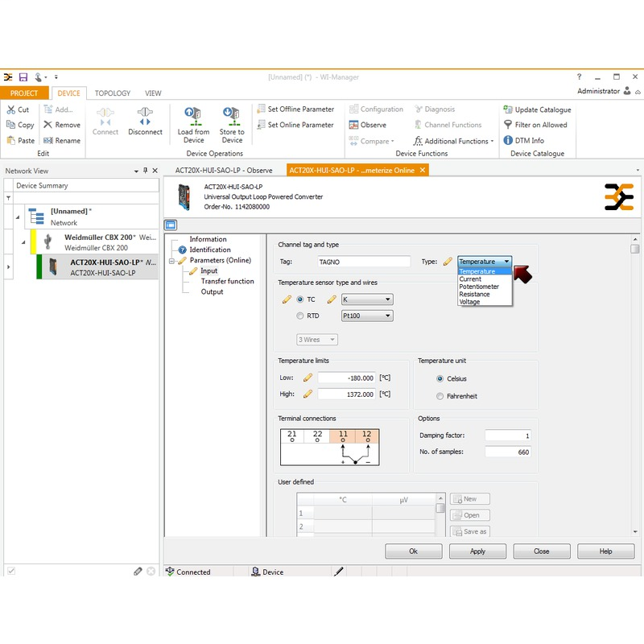The image size is (644, 644).
Task: Switch to ACT20X-HUI-SAO-LP Observe tab
Action: pos(224,171)
